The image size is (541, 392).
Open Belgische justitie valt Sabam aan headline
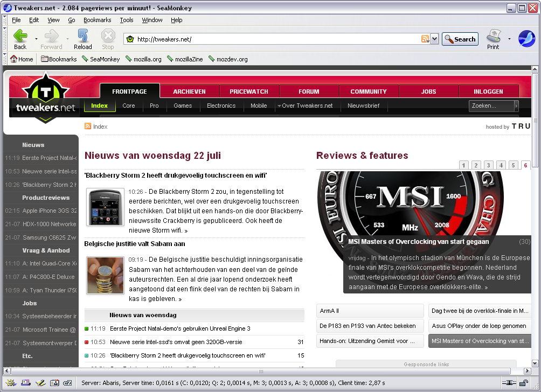coord(135,244)
